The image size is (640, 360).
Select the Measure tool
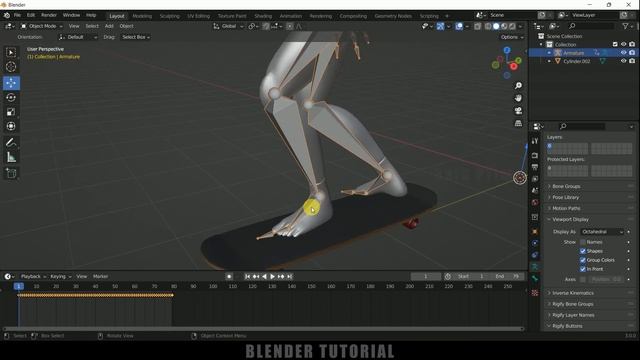[11, 157]
